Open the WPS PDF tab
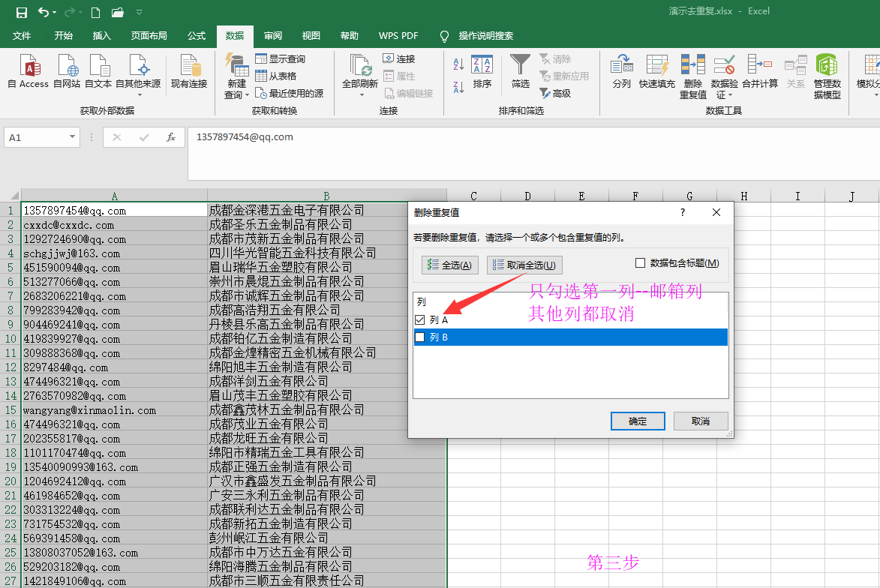The image size is (880, 588). coord(398,36)
